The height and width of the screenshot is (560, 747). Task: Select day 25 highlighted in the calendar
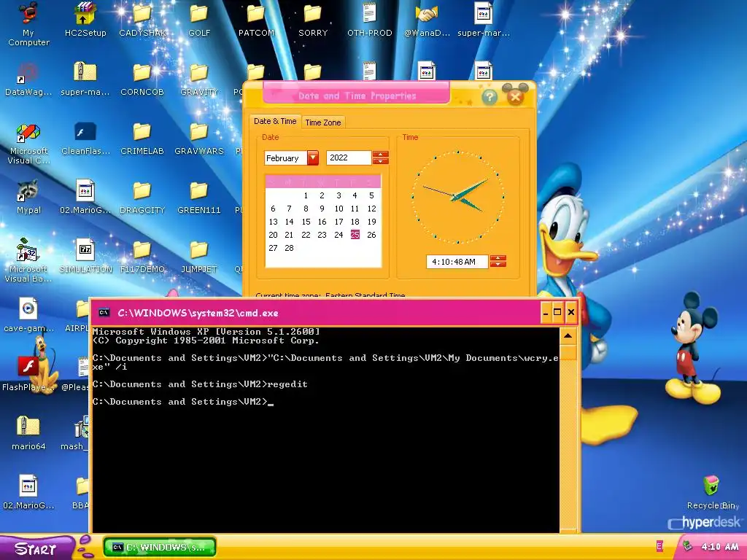click(355, 235)
